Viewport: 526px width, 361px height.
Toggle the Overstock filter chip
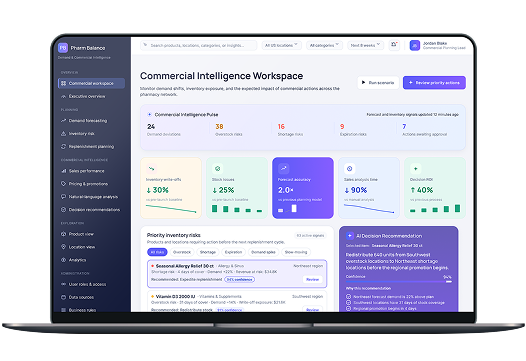pyautogui.click(x=182, y=252)
